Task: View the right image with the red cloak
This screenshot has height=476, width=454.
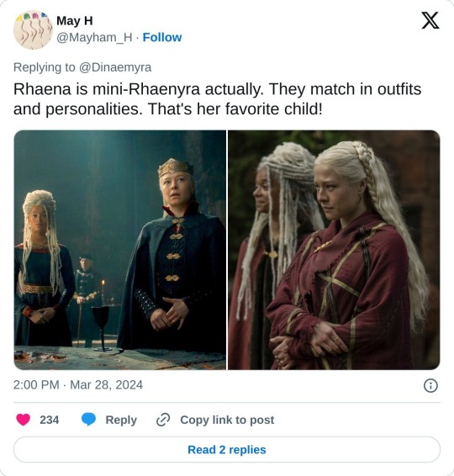Action: 334,250
